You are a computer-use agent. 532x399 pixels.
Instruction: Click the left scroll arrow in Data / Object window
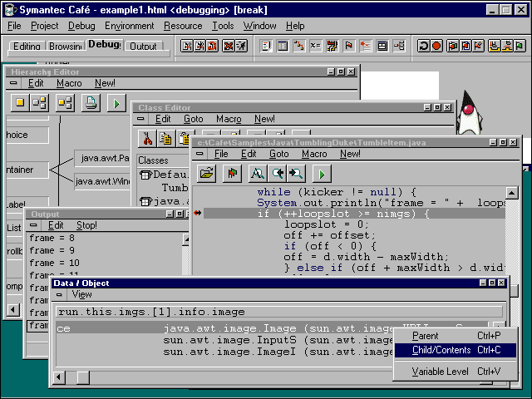[x=59, y=377]
